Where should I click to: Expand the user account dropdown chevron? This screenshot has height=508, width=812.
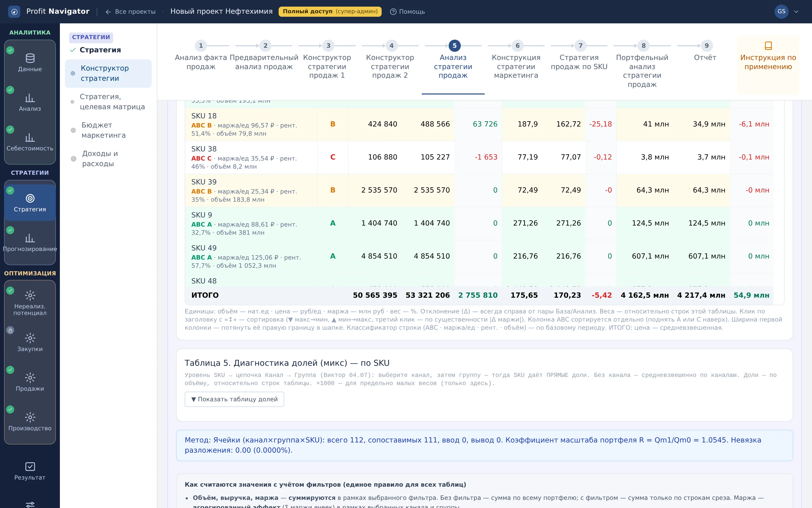[796, 12]
